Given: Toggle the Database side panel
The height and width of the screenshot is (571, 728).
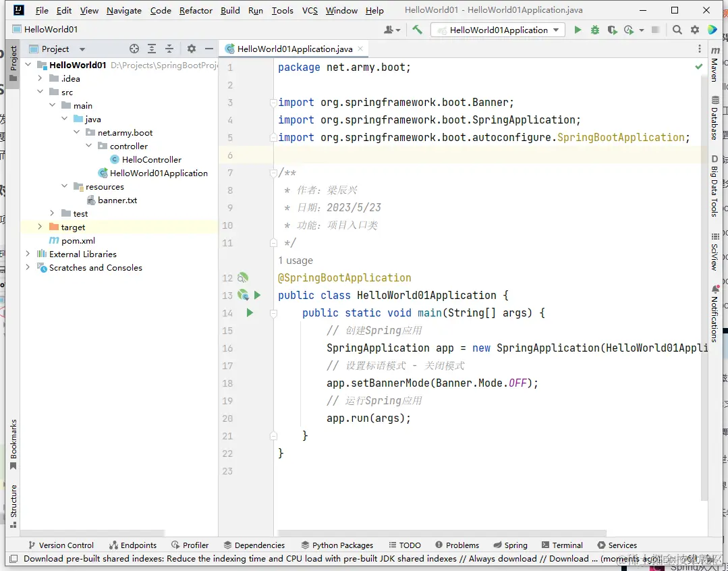Looking at the screenshot, I should (x=715, y=118).
